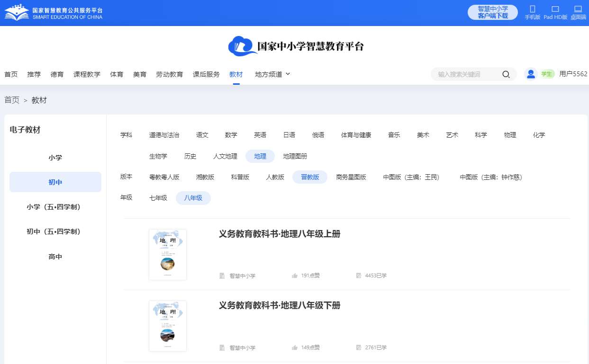Select the Pad HD版 tablet icon
The width and height of the screenshot is (589, 364).
[x=555, y=9]
